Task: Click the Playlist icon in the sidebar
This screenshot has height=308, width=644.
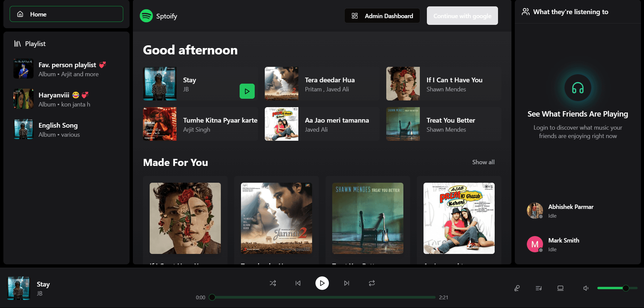Action: [x=17, y=43]
